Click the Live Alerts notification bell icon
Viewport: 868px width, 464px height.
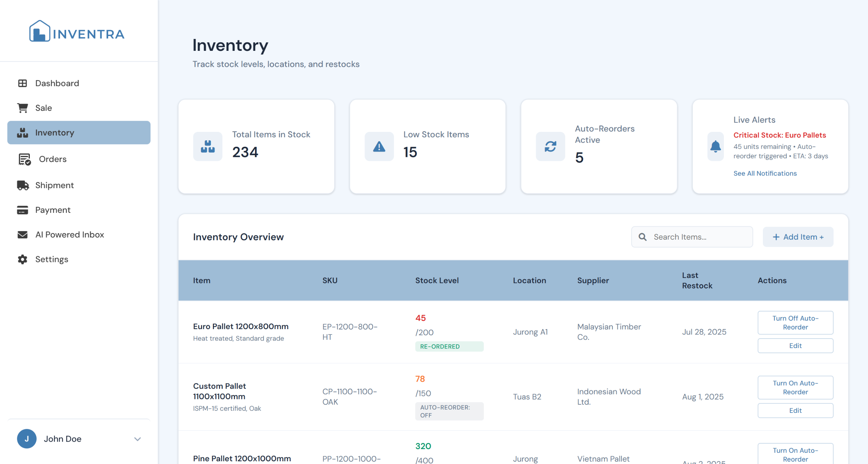715,146
